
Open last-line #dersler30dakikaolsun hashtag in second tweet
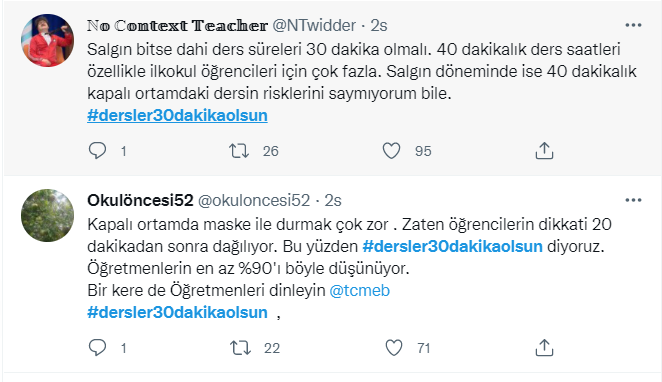tap(177, 312)
